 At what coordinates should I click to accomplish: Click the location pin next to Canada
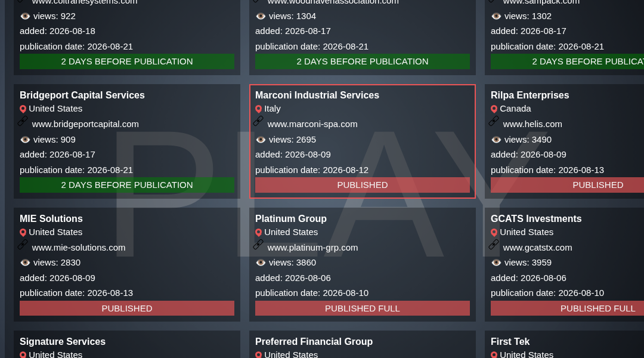(x=494, y=109)
